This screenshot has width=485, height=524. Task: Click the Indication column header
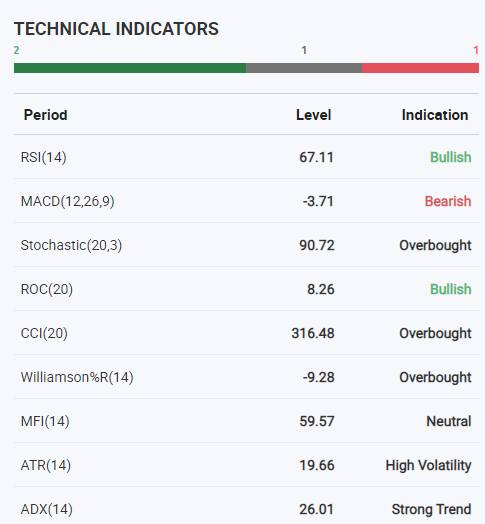click(435, 115)
